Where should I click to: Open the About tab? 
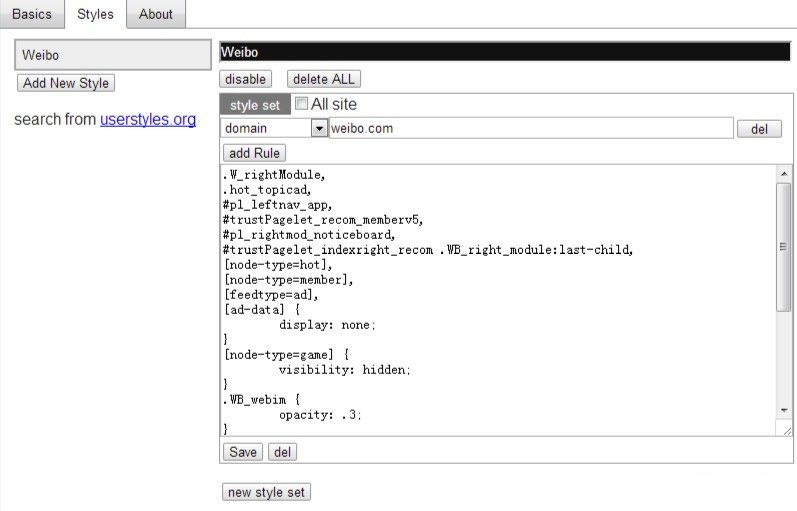coord(155,14)
